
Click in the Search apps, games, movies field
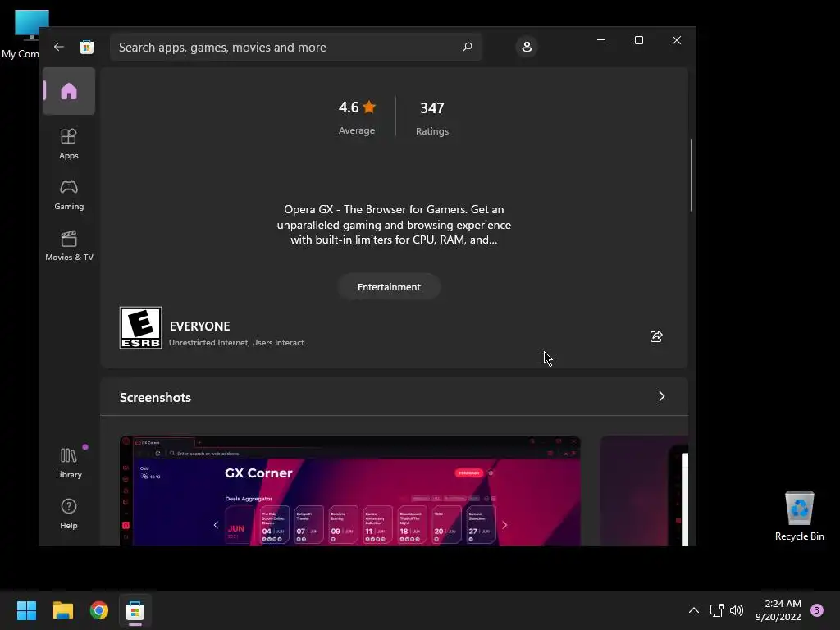click(x=295, y=47)
